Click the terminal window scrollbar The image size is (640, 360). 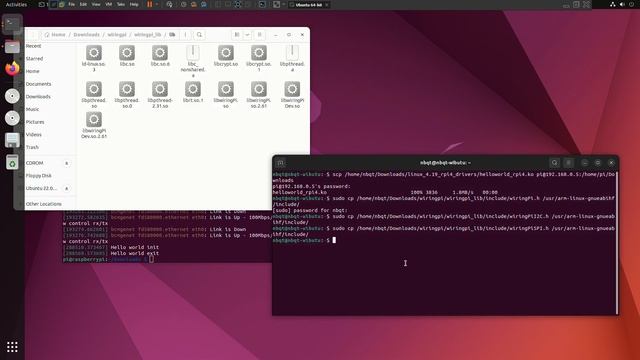616,242
